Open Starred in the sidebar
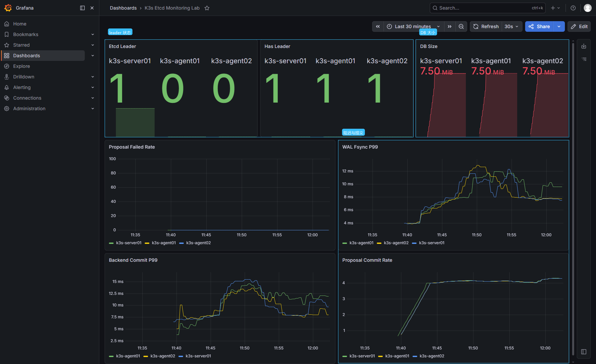The height and width of the screenshot is (364, 596). tap(21, 45)
